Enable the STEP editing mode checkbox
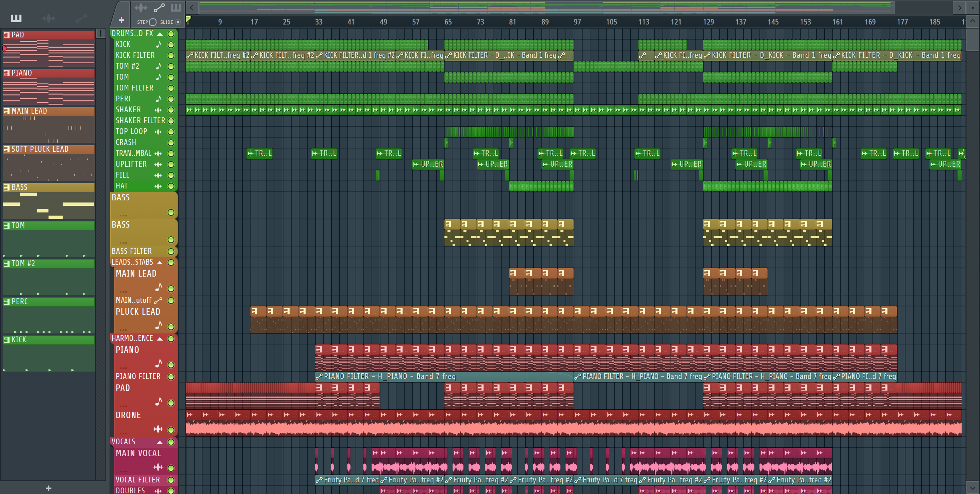Image resolution: width=980 pixels, height=494 pixels. point(153,22)
